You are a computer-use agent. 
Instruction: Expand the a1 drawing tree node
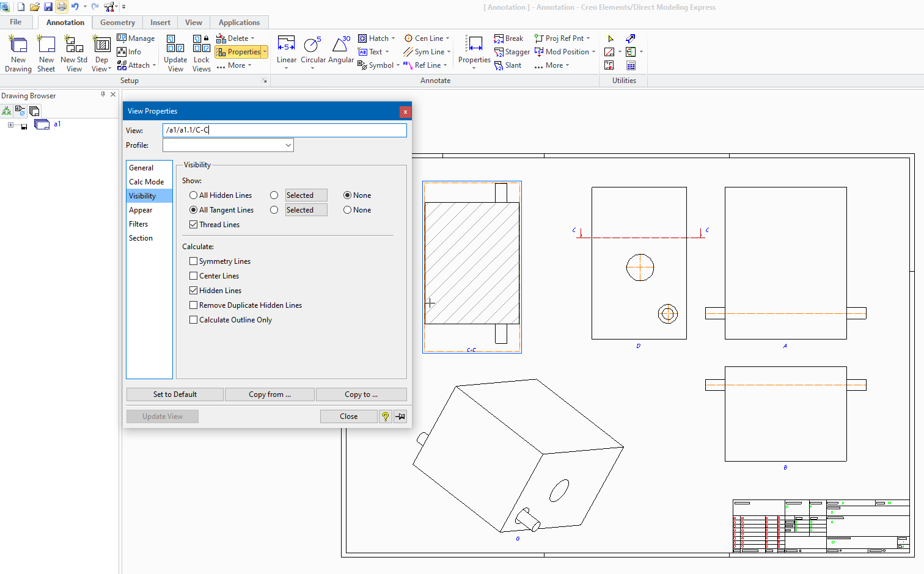[x=10, y=124]
